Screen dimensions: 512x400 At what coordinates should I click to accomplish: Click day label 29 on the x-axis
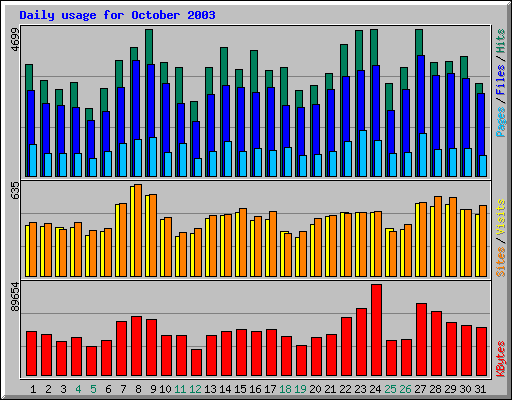450,389
